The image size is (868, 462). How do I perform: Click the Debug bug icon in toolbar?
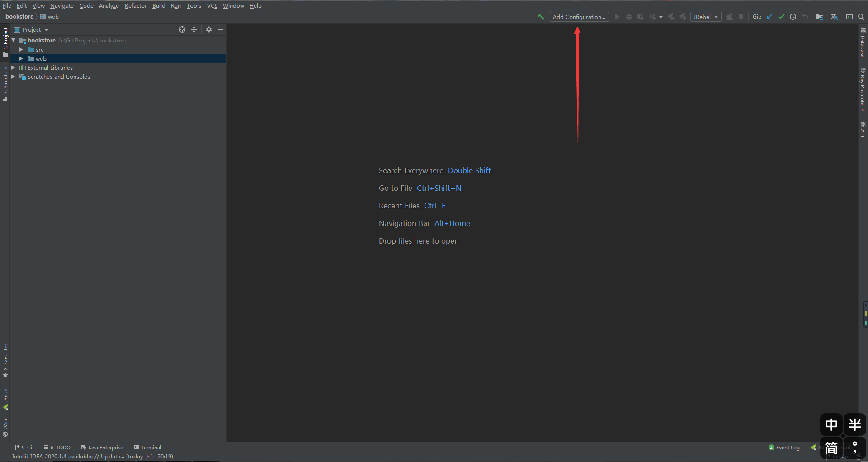pyautogui.click(x=629, y=17)
